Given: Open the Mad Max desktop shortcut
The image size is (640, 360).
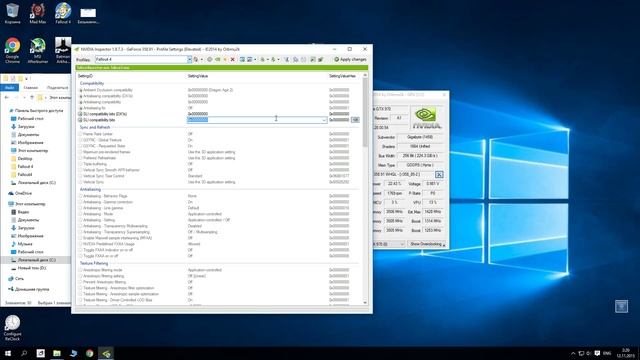Looking at the screenshot, I should point(38,13).
